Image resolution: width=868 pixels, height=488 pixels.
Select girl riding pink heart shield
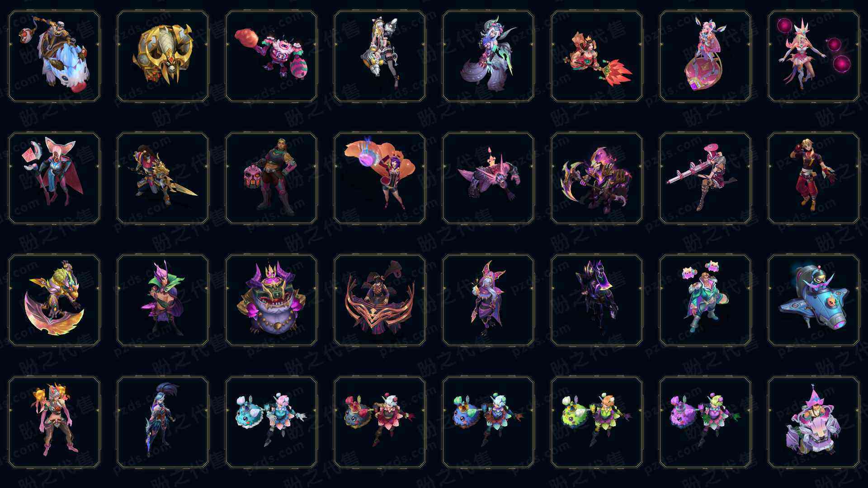(705, 56)
